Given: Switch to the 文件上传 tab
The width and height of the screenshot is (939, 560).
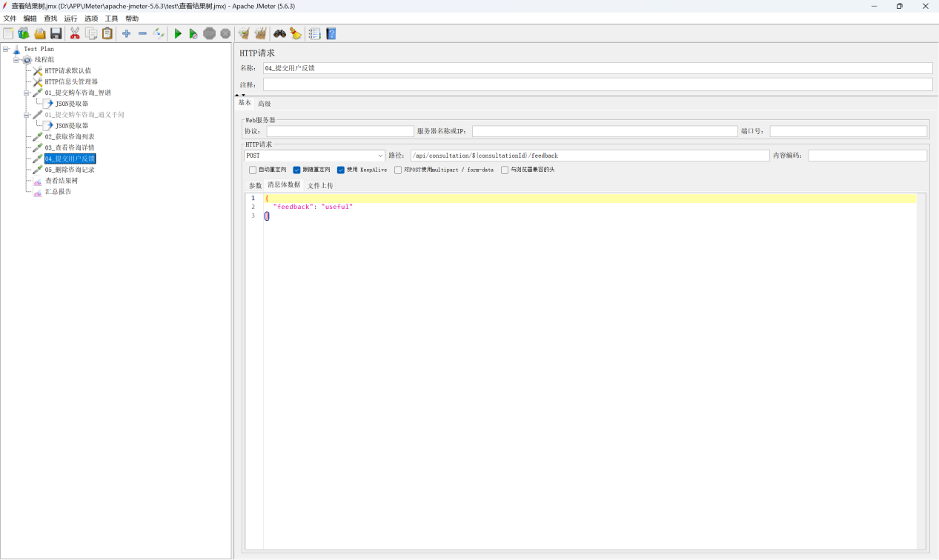Looking at the screenshot, I should [x=320, y=185].
